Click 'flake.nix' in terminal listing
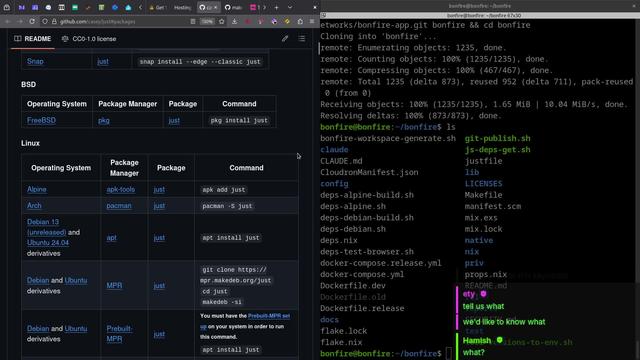Image resolution: width=640 pixels, height=360 pixels. pos(341,342)
